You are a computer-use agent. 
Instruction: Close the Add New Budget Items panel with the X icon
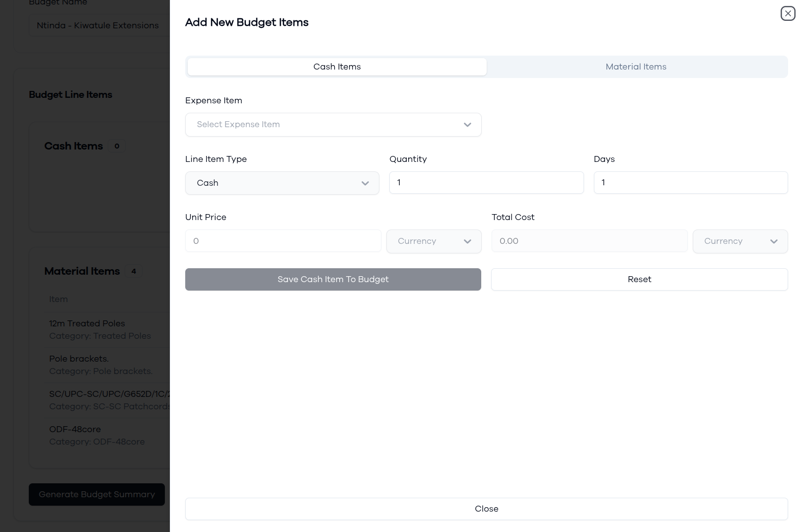pos(788,13)
